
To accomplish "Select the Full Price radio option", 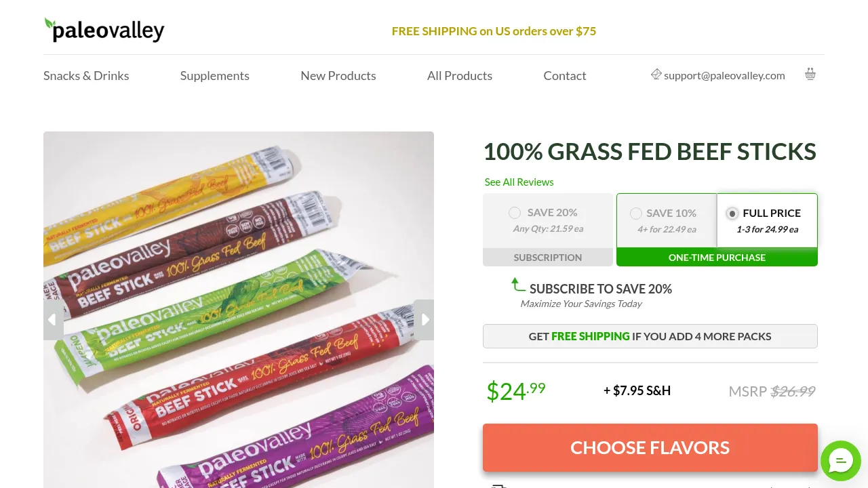I will click(732, 213).
